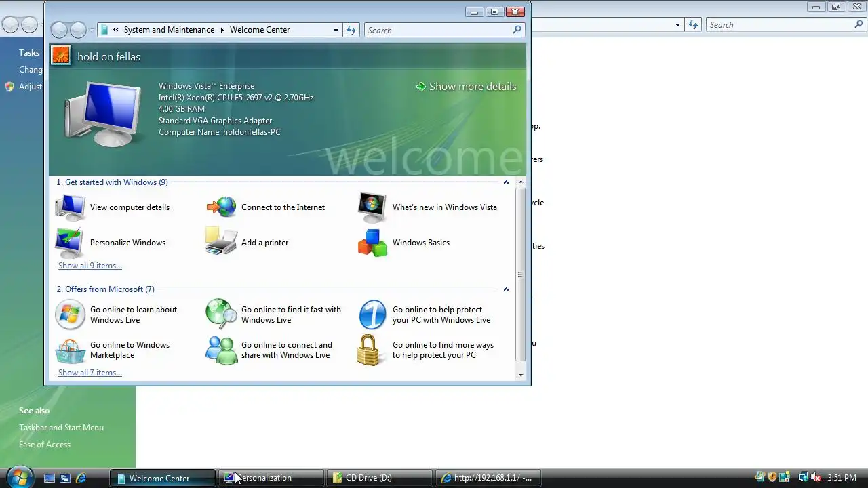Click Welcome Center breadcrumb
Screen dimensions: 868x488
click(260, 30)
